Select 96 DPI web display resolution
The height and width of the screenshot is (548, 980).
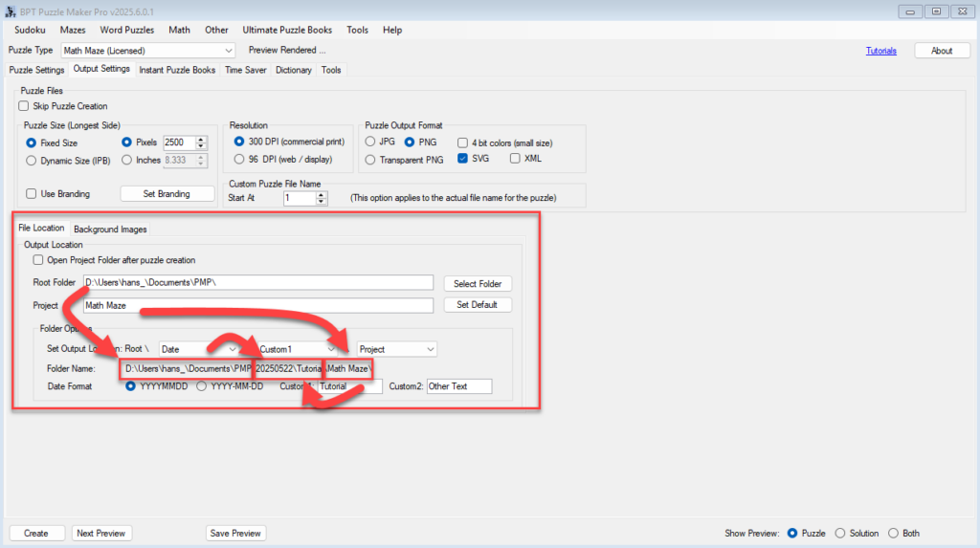click(239, 159)
